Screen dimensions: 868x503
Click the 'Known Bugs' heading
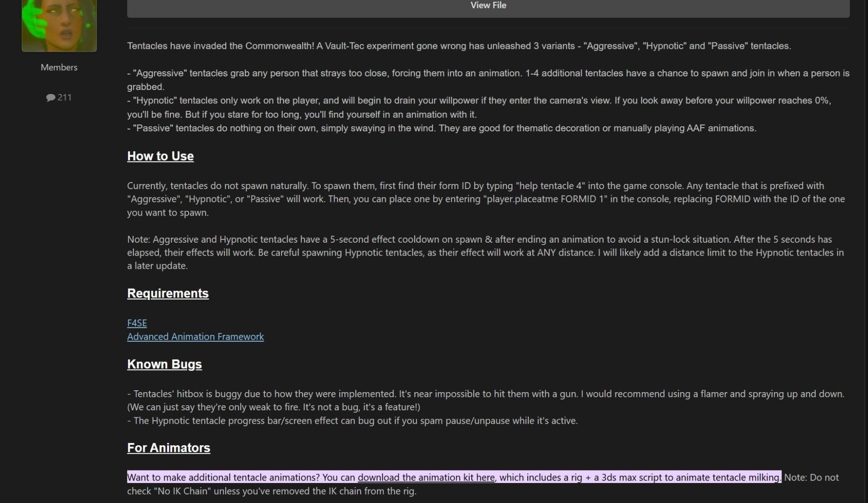[164, 364]
